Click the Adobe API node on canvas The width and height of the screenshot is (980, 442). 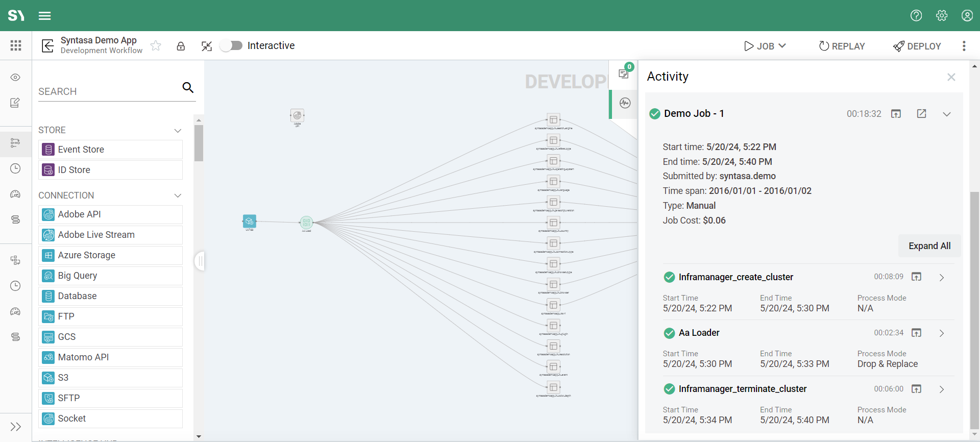297,115
